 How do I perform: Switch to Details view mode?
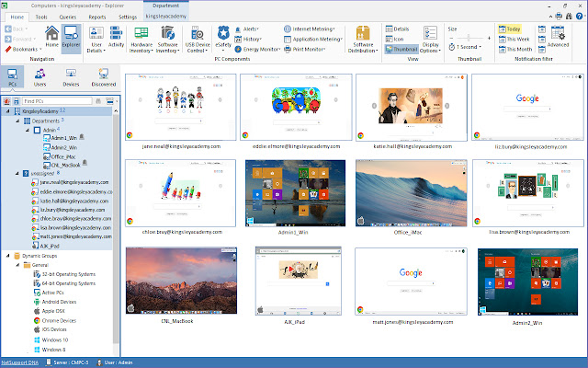tap(397, 29)
